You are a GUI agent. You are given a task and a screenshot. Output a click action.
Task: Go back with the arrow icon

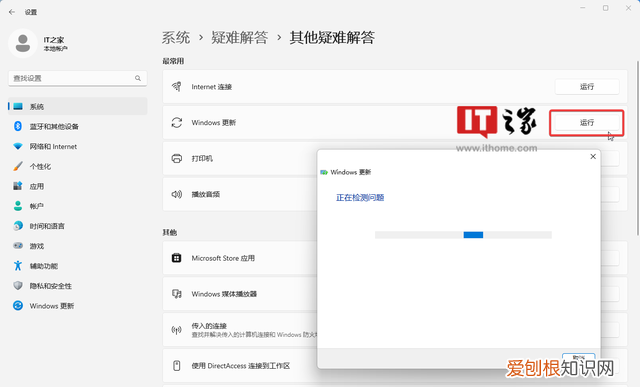tap(12, 12)
